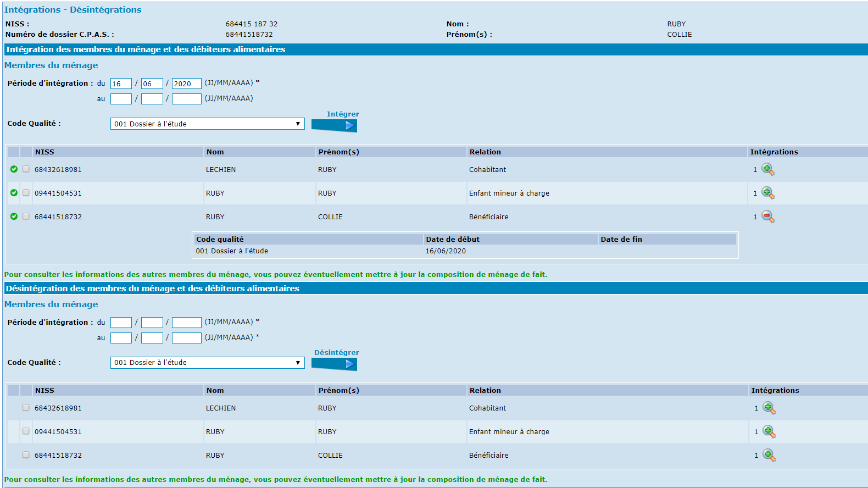868x488 pixels.
Task: Click désintégration start year field
Action: click(186, 323)
